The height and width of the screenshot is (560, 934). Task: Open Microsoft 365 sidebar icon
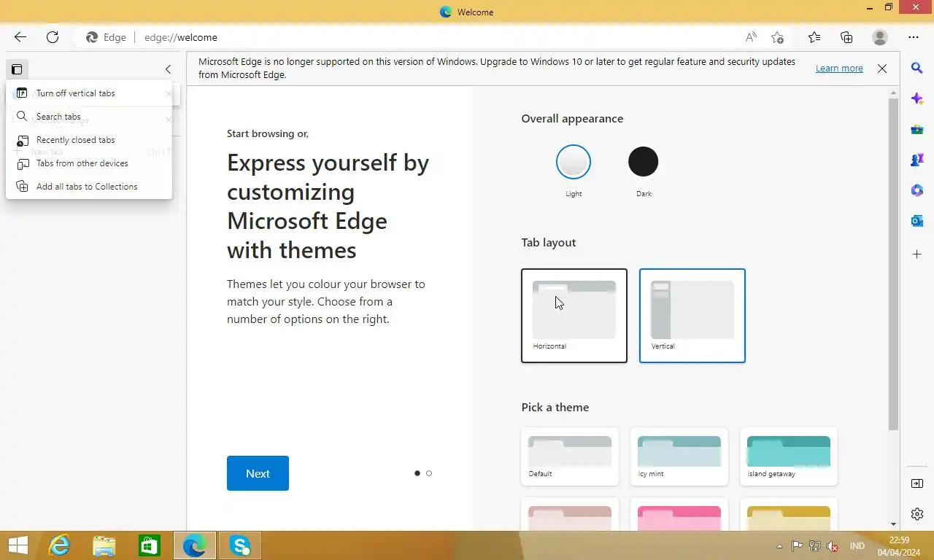tap(917, 190)
